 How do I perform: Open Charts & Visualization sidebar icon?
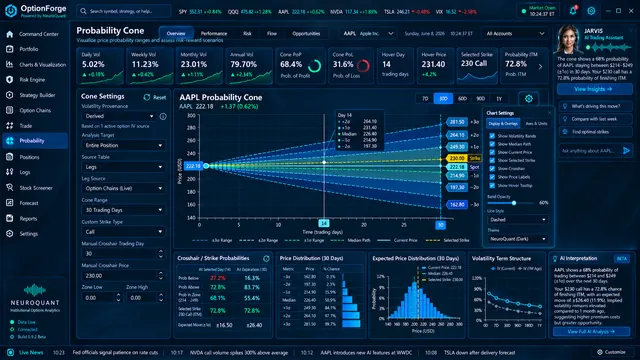[10, 64]
